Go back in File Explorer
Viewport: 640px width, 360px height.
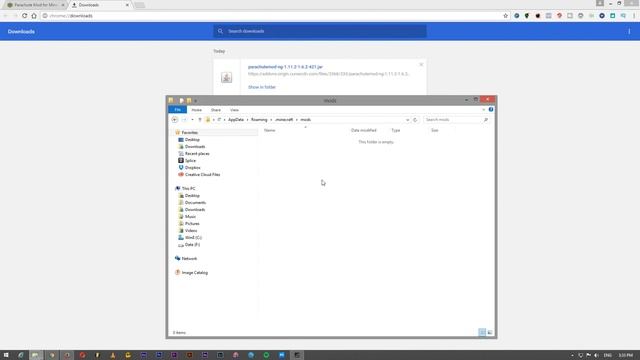(x=175, y=120)
